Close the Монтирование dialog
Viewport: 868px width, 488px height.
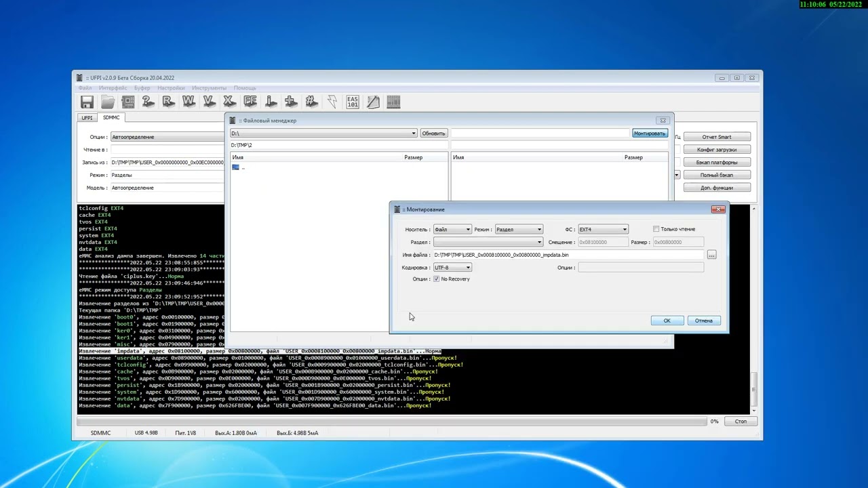(717, 209)
